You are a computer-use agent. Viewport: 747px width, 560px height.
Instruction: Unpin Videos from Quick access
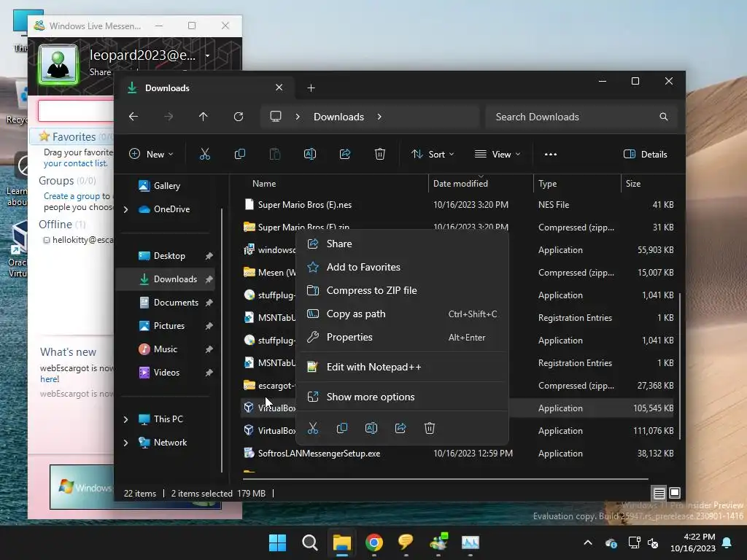[209, 373]
